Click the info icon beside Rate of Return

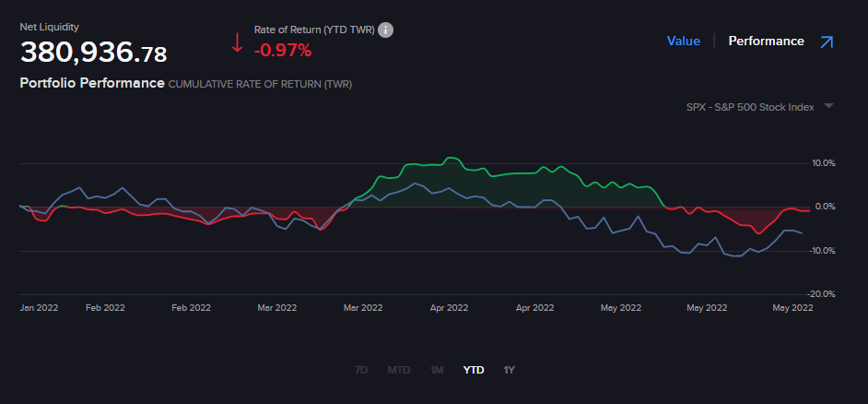pos(386,30)
